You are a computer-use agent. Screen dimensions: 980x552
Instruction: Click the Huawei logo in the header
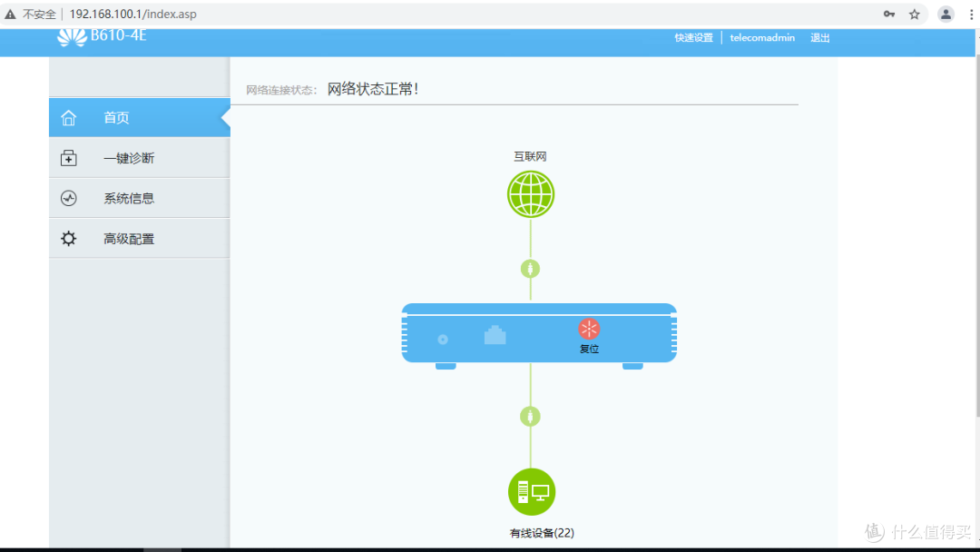(x=72, y=37)
